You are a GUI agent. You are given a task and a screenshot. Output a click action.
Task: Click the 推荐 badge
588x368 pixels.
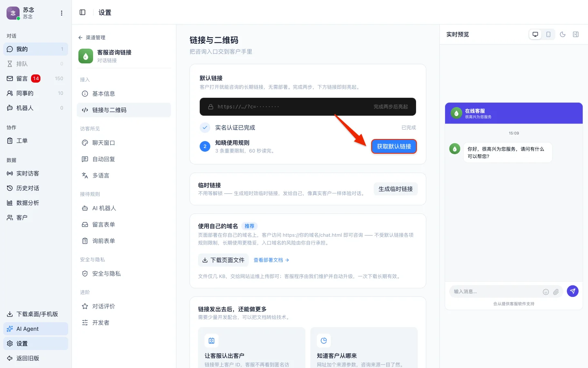point(249,226)
